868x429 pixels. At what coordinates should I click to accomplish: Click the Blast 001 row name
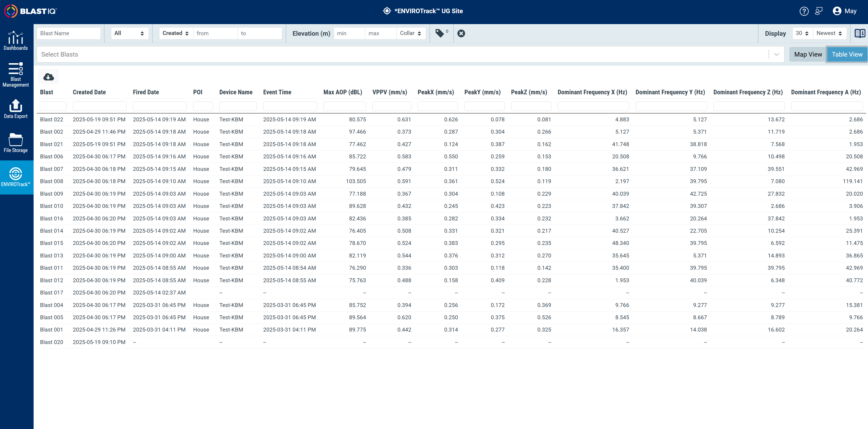coord(52,330)
